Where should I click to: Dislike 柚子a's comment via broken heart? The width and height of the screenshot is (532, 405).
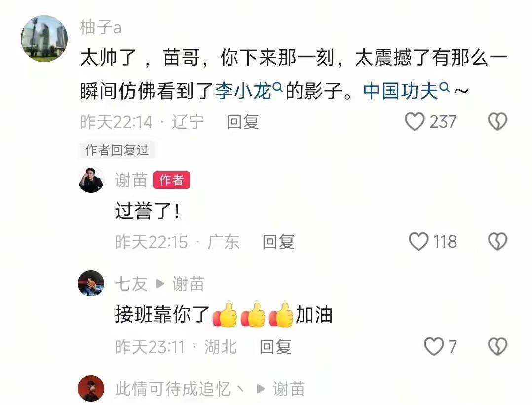click(x=497, y=121)
